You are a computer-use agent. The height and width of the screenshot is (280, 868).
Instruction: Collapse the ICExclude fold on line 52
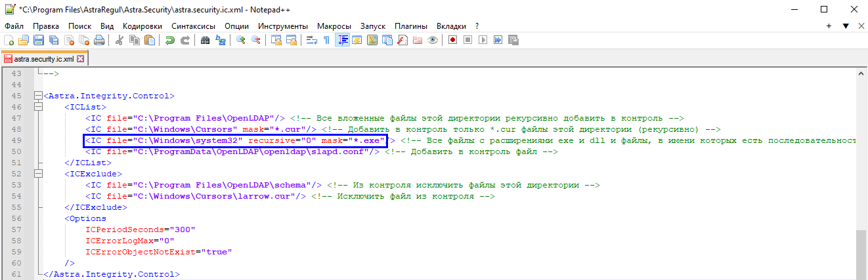(x=39, y=174)
